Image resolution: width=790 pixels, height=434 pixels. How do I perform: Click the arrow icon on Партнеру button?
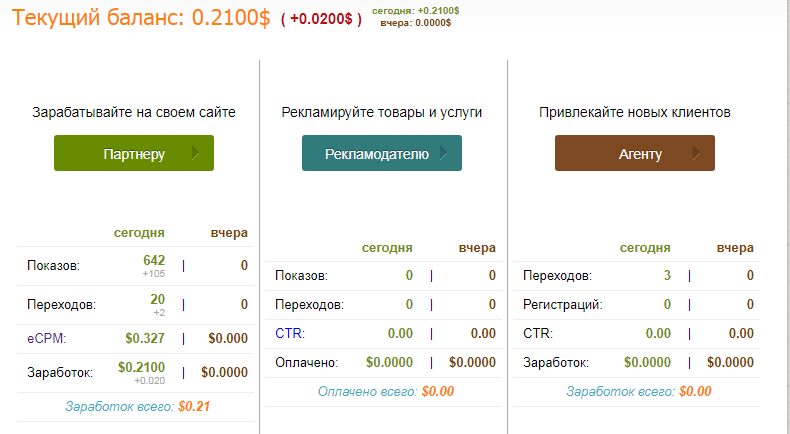196,153
